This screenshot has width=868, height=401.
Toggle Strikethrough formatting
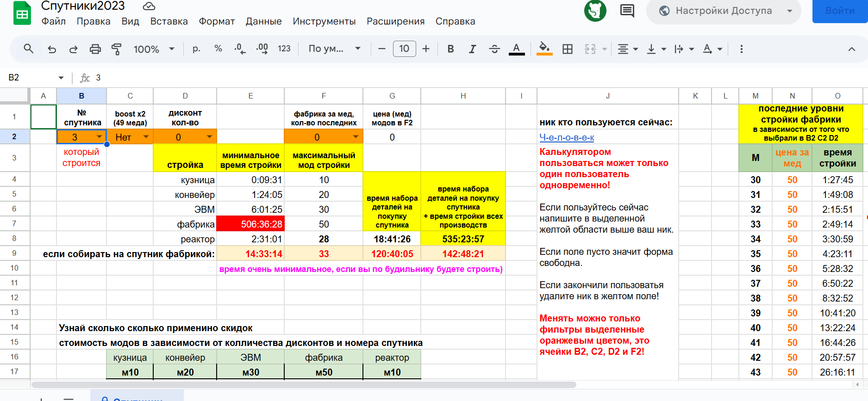[494, 49]
